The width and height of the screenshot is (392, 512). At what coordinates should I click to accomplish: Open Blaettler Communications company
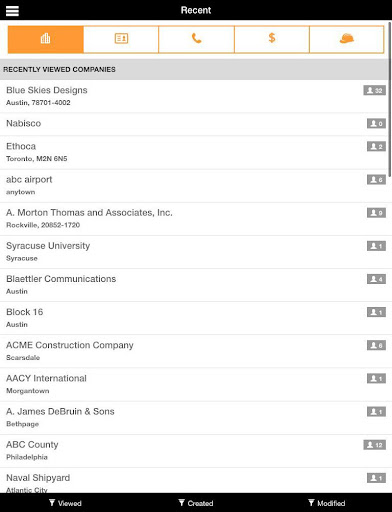[x=194, y=285]
